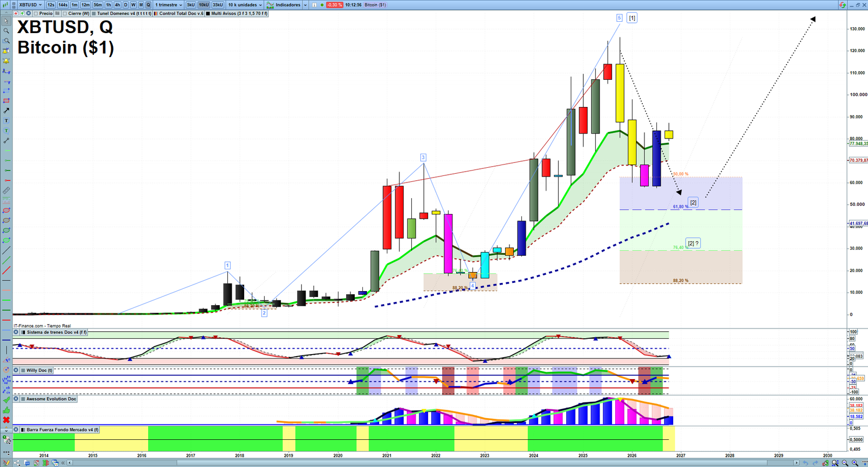Viewport: 868px width, 467px height.
Task: Expand the dropdown arrow next to Indicadores
Action: coord(305,5)
